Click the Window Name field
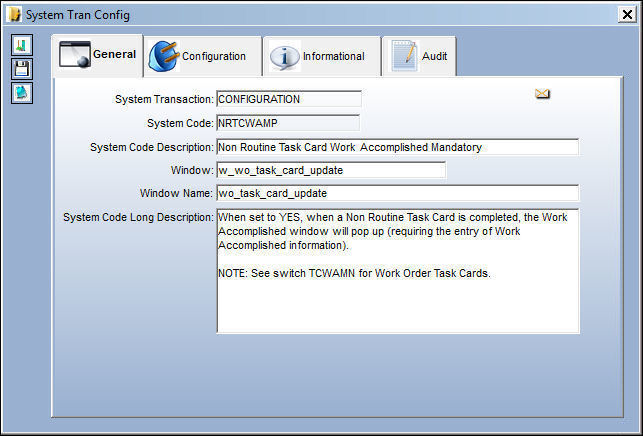This screenshot has height=436, width=643. point(397,193)
